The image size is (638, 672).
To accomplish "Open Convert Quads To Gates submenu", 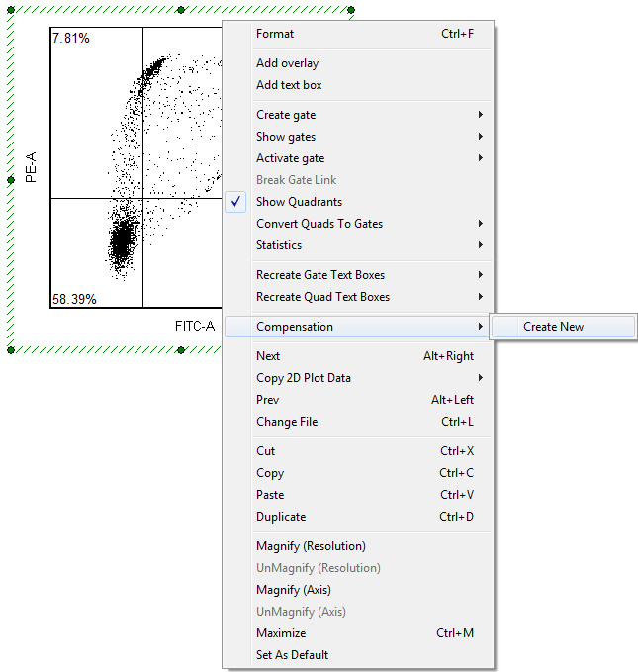I will [x=319, y=224].
